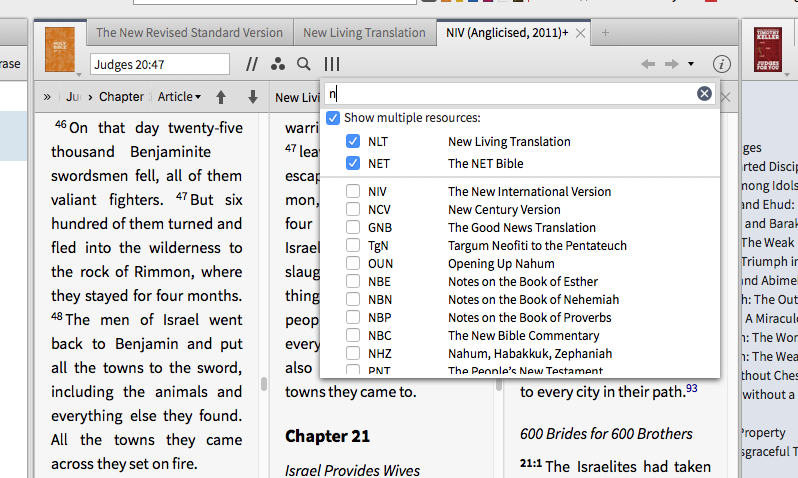Screen dimensions: 798x478
Task: Switch to New Living Translation tab
Action: pyautogui.click(x=364, y=33)
